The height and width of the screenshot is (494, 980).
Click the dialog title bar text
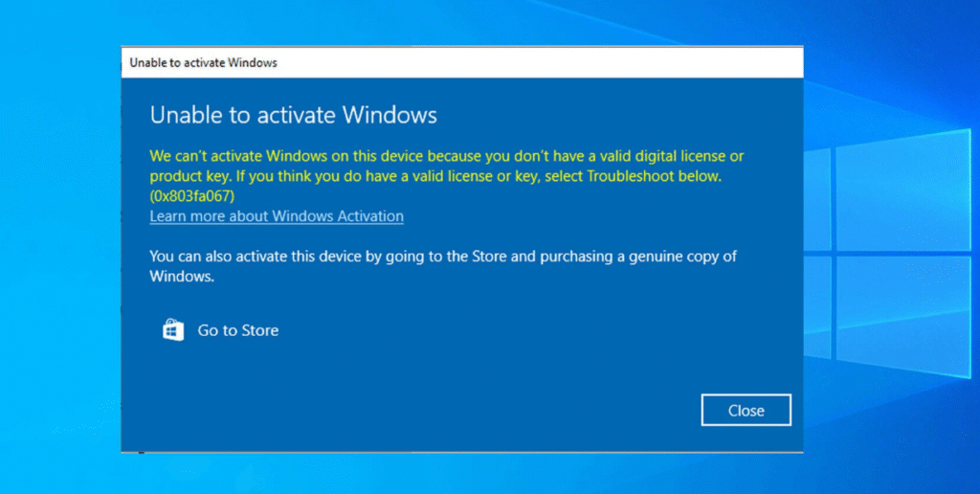point(203,62)
